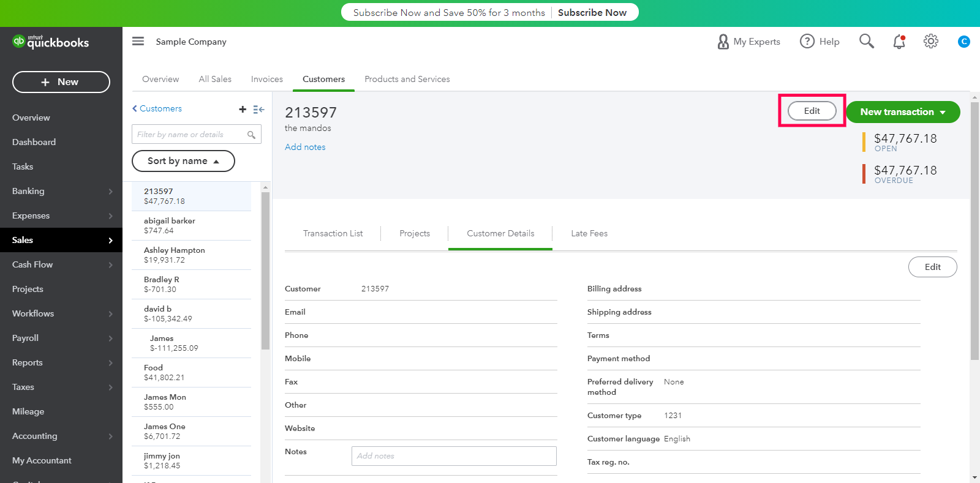Open Projects customer tab
Screen dimensions: 980x483
click(415, 233)
